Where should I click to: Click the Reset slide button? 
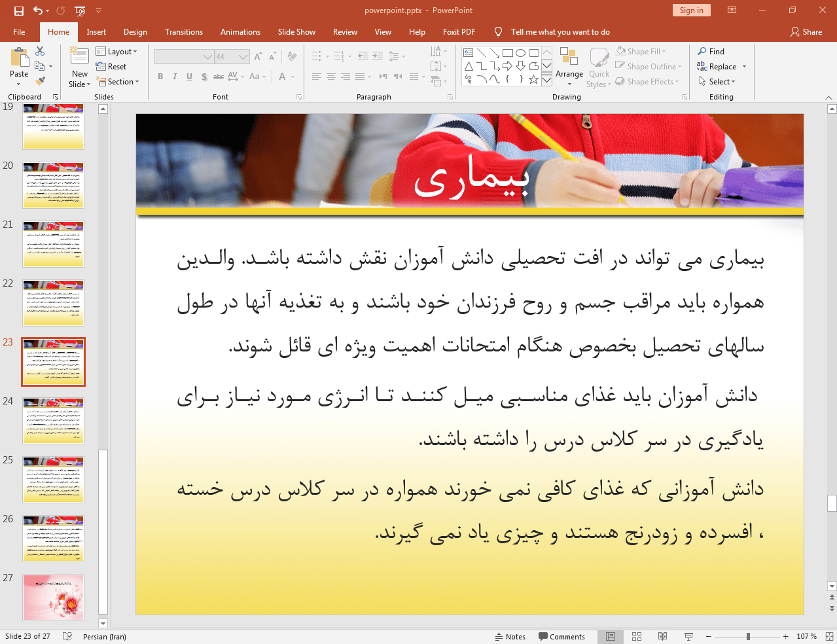(111, 67)
